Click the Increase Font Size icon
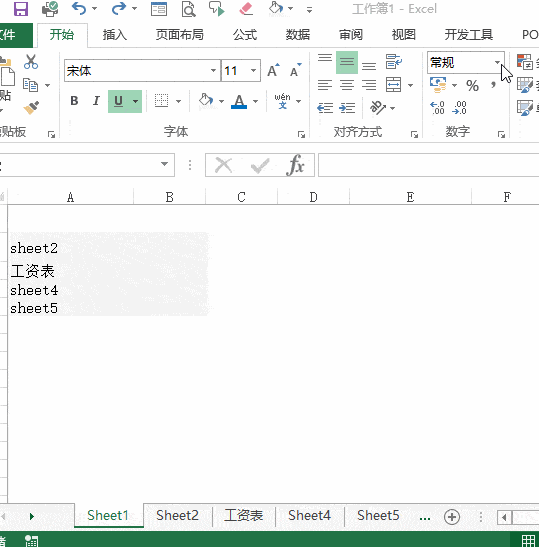The width and height of the screenshot is (539, 547). [x=273, y=70]
